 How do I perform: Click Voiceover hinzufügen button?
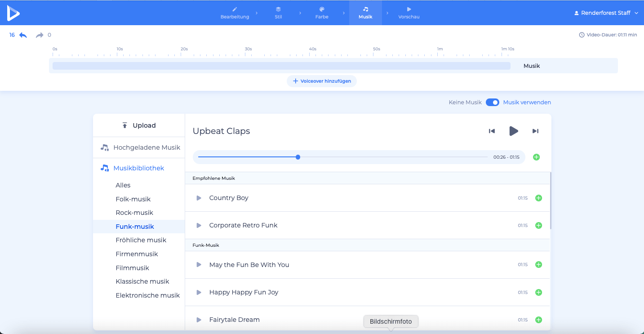pyautogui.click(x=322, y=81)
